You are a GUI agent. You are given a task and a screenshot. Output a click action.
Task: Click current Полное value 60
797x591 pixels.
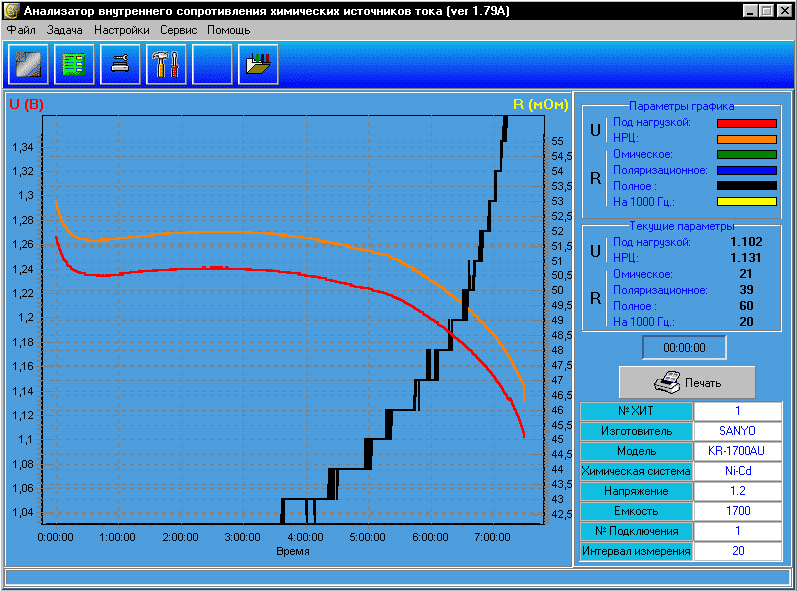[x=746, y=306]
